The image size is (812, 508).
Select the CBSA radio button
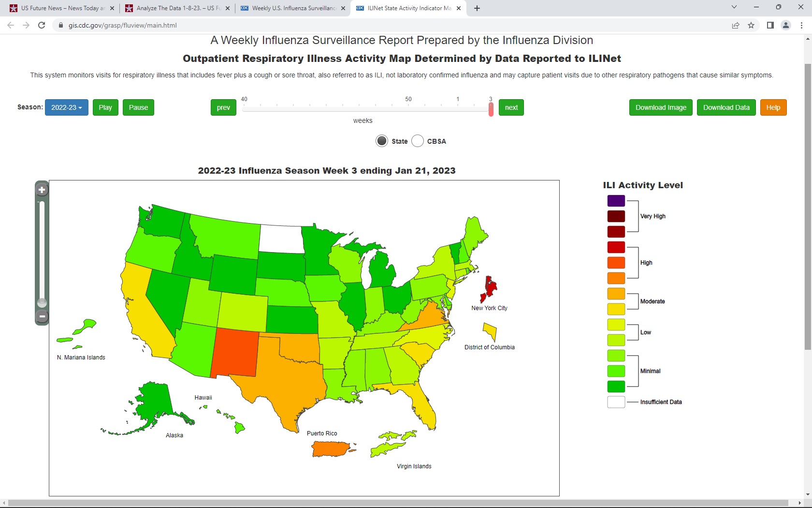(x=418, y=141)
